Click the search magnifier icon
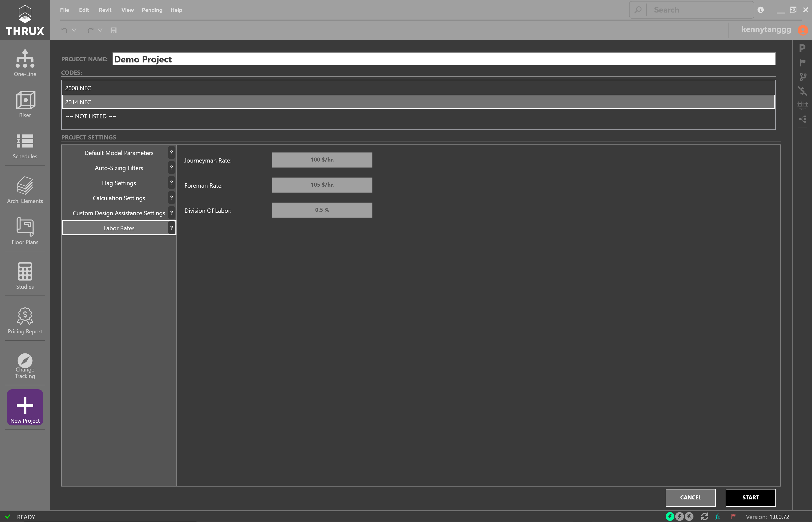812x522 pixels. pyautogui.click(x=638, y=10)
